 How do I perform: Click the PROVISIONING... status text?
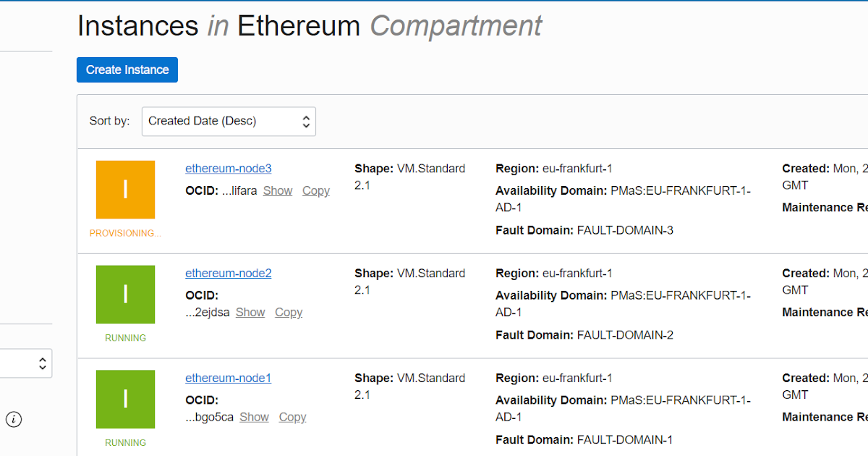pos(125,233)
